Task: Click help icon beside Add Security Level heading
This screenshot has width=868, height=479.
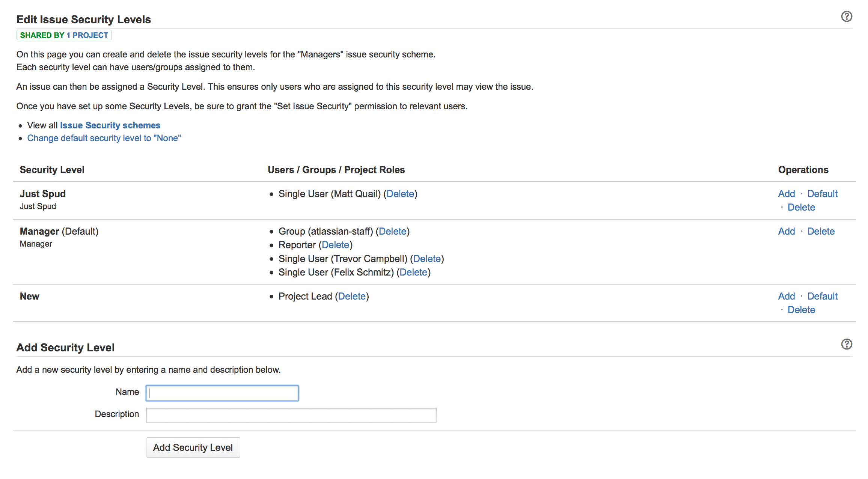Action: (x=846, y=344)
